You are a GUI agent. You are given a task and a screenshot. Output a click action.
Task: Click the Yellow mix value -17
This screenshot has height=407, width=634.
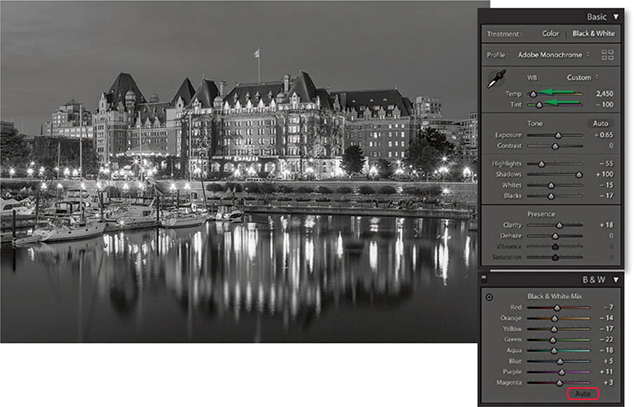coord(607,329)
